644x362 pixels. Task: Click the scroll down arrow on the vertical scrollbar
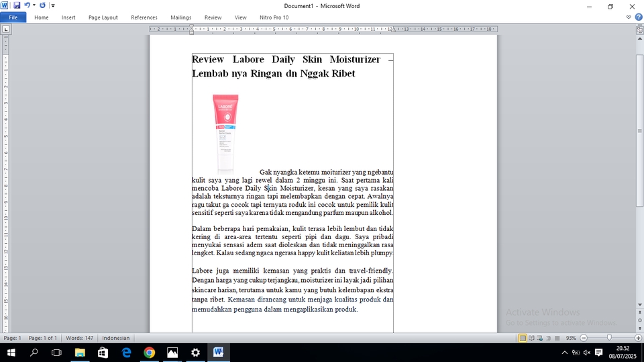coord(639,304)
